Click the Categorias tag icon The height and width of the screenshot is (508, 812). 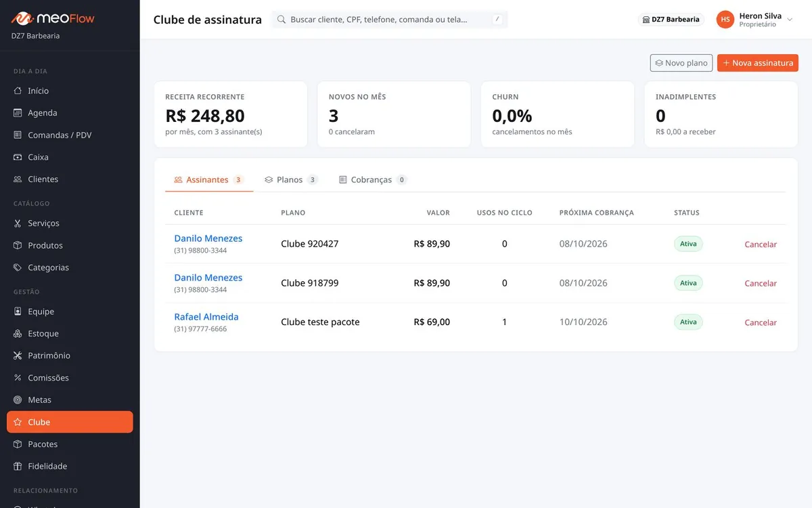[18, 268]
